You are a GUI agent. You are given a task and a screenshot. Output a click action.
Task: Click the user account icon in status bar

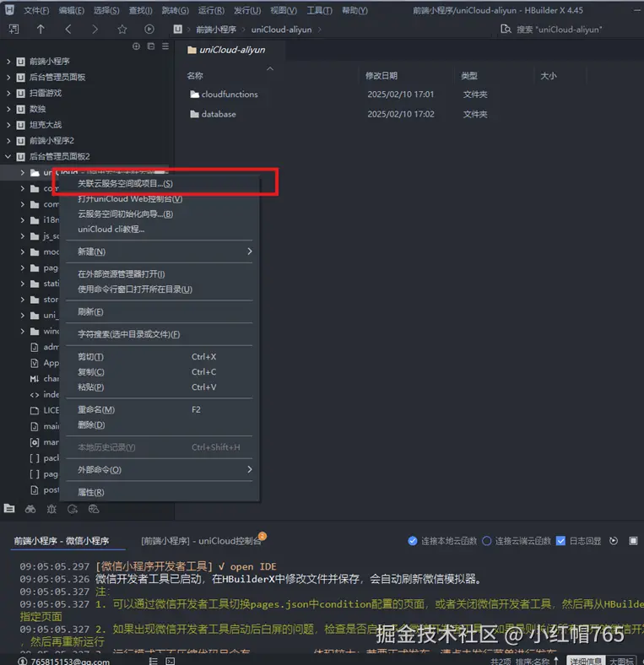(23, 661)
